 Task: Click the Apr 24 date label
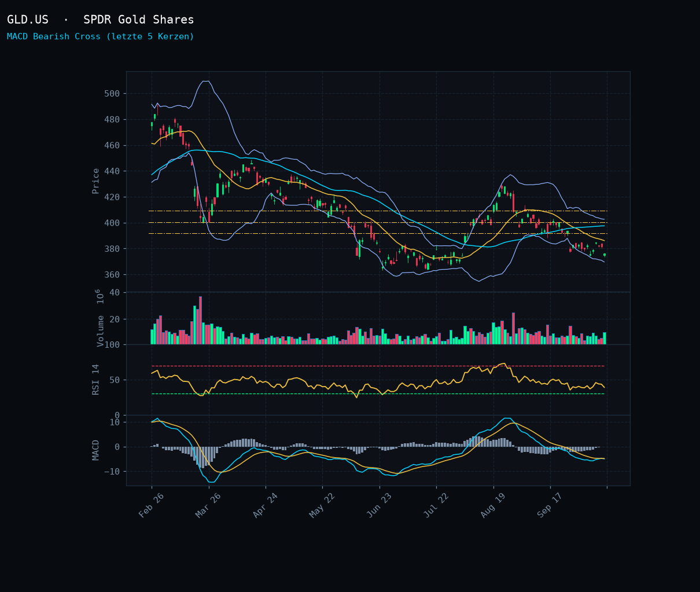[x=266, y=505]
